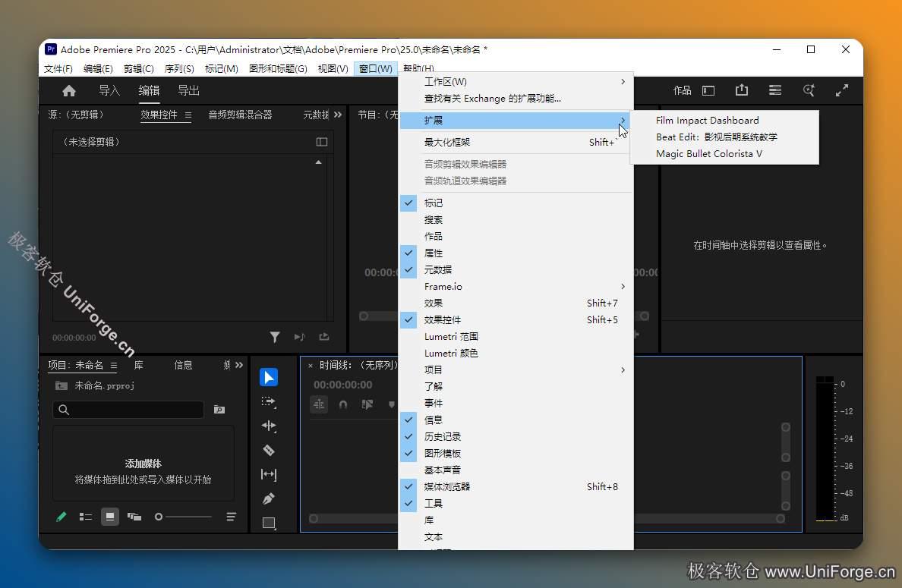Uncheck the 元数据 panel entry
This screenshot has width=902, height=588.
coord(516,269)
